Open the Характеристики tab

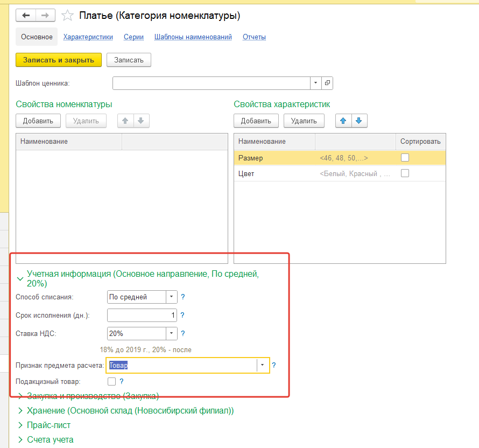[88, 37]
